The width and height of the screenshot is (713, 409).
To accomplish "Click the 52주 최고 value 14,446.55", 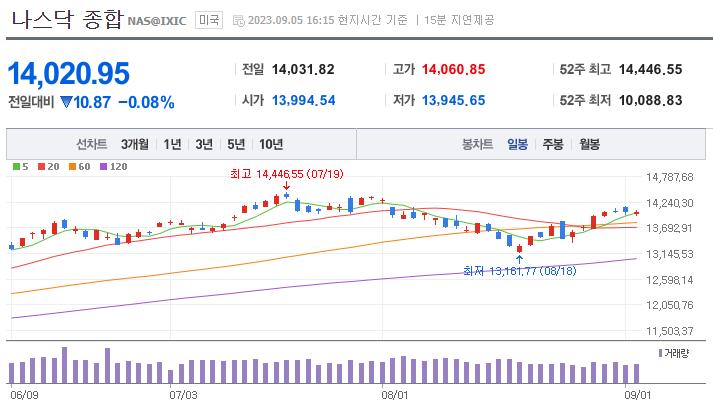I will click(x=650, y=70).
